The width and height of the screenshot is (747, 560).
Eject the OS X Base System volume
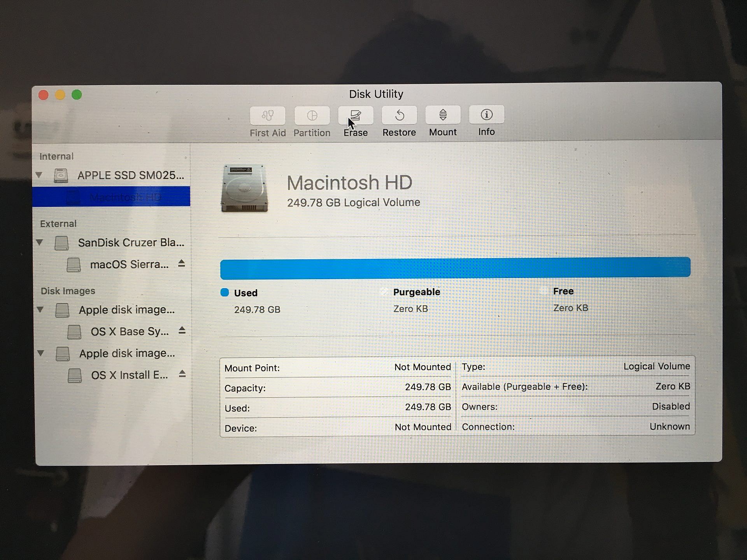182,330
